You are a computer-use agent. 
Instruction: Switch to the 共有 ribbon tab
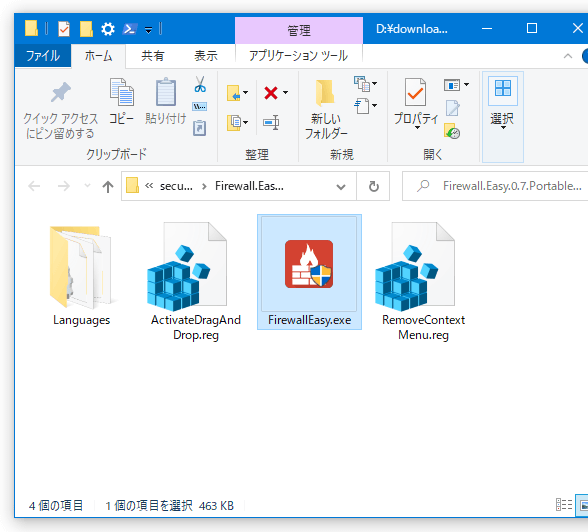click(x=152, y=56)
